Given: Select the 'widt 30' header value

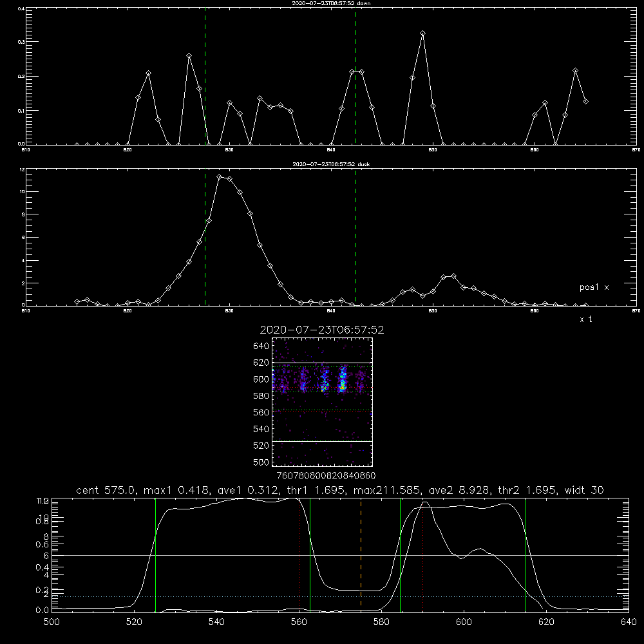Looking at the screenshot, I should (x=585, y=490).
